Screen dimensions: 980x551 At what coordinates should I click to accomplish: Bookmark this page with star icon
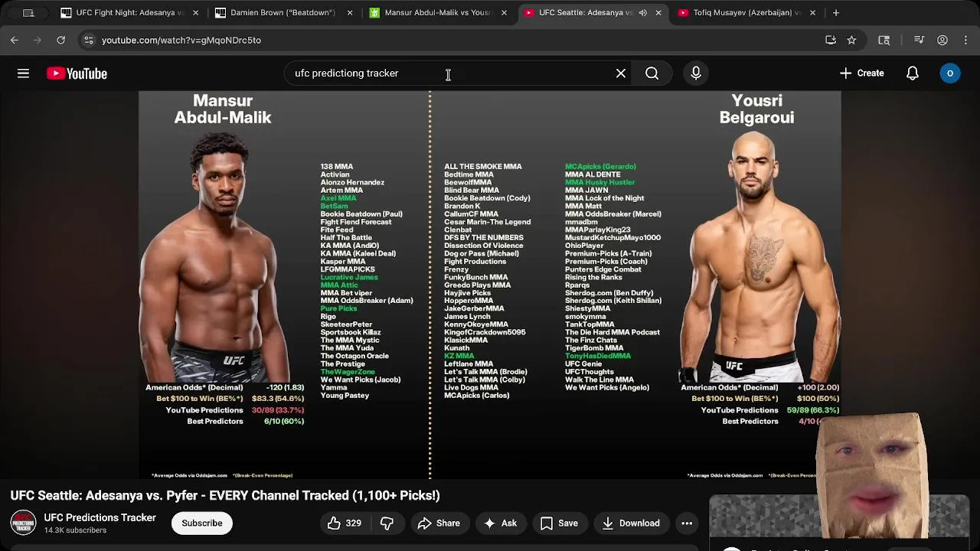click(851, 40)
